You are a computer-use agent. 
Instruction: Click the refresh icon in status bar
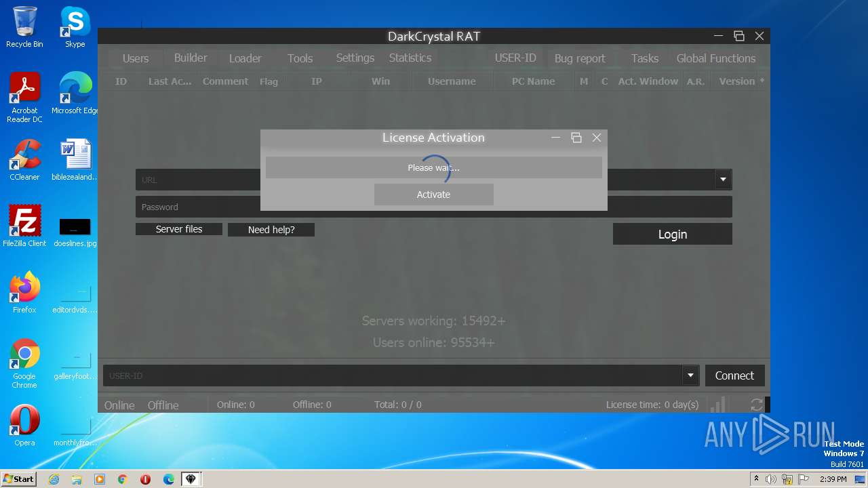click(x=757, y=405)
